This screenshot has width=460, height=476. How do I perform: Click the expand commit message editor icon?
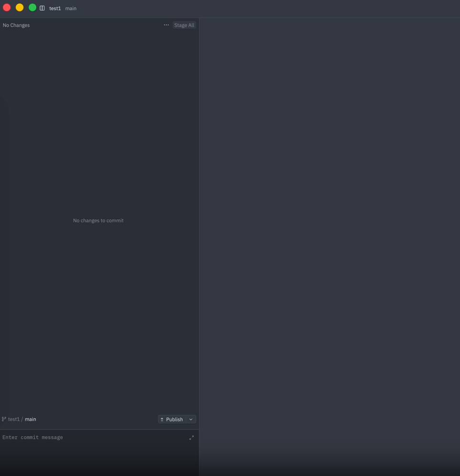click(x=191, y=437)
